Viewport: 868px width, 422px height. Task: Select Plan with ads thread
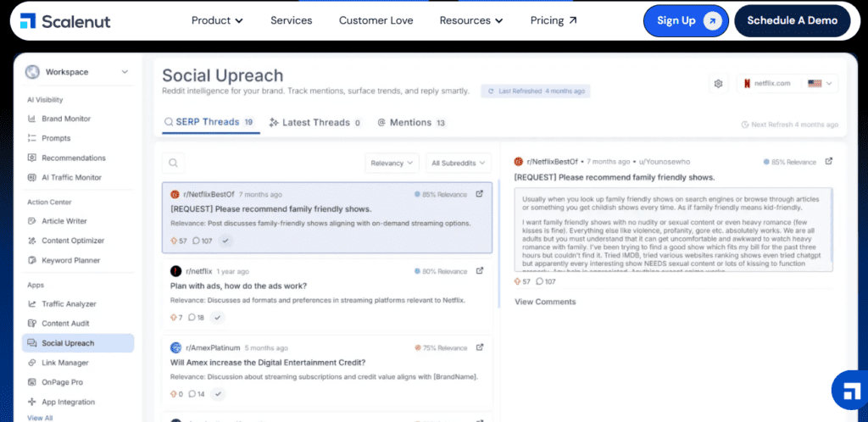pos(326,294)
